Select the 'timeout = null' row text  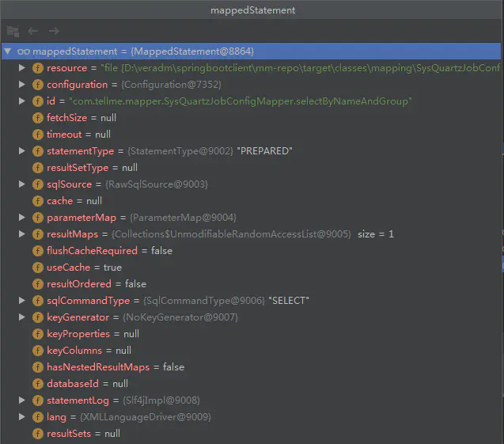pos(79,135)
